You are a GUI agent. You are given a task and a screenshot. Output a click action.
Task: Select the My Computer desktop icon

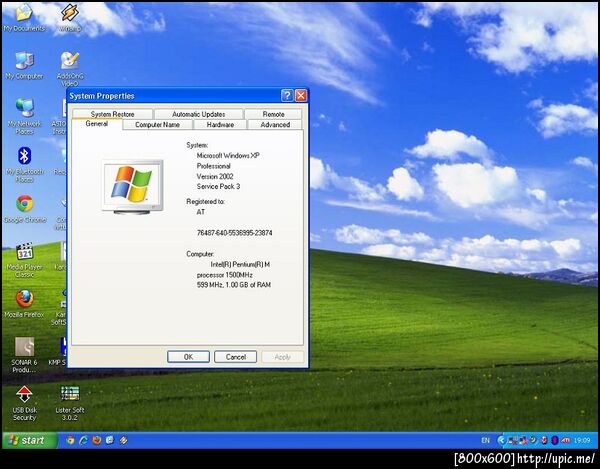[24, 65]
